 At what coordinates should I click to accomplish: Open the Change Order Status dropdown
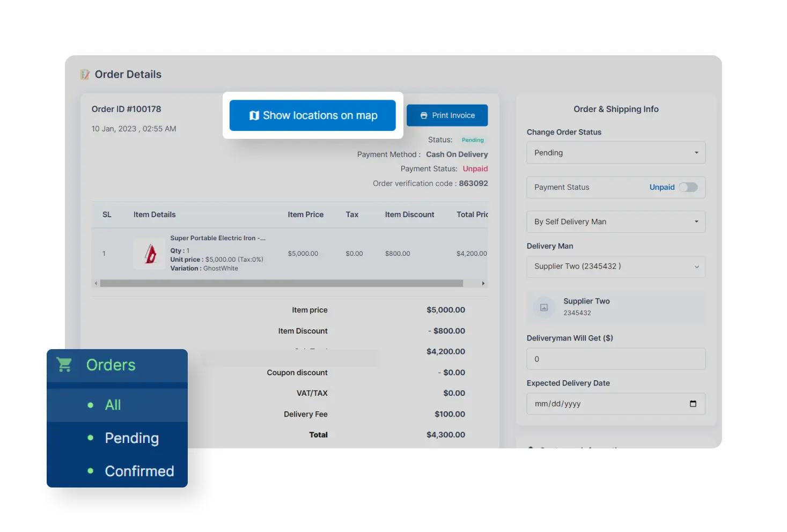[615, 153]
